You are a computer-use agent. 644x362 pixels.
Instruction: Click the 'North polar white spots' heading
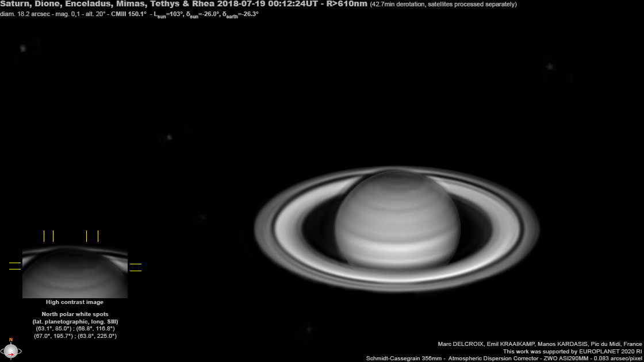click(x=74, y=314)
